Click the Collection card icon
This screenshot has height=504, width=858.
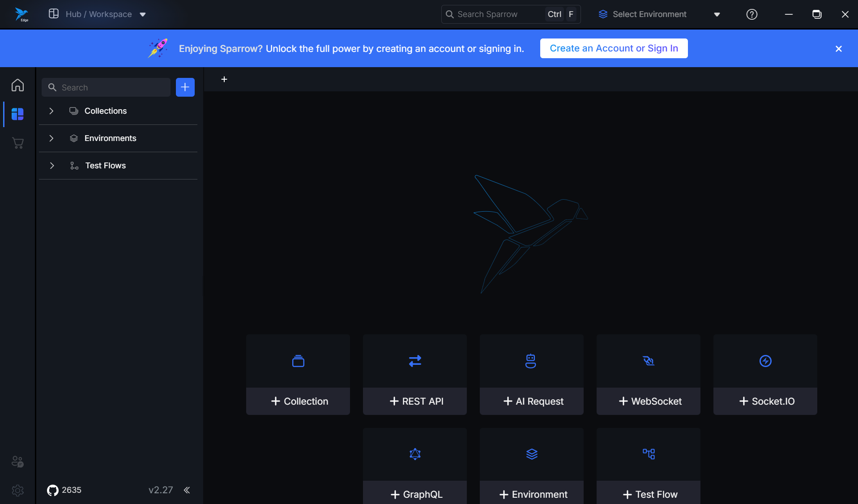tap(298, 361)
